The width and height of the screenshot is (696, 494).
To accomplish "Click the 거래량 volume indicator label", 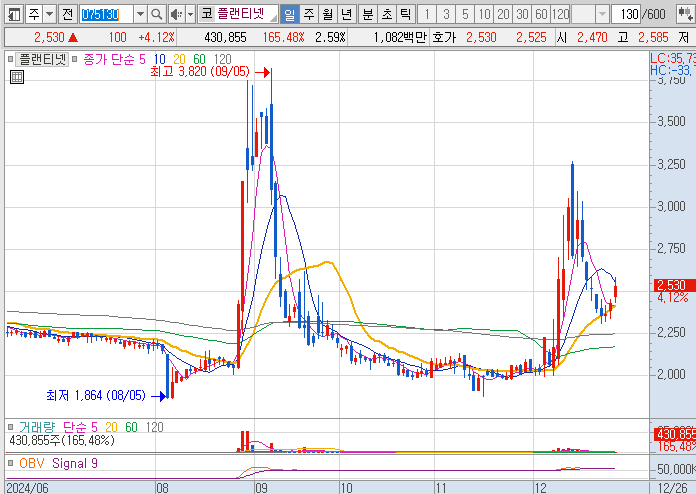I will 37,427.
